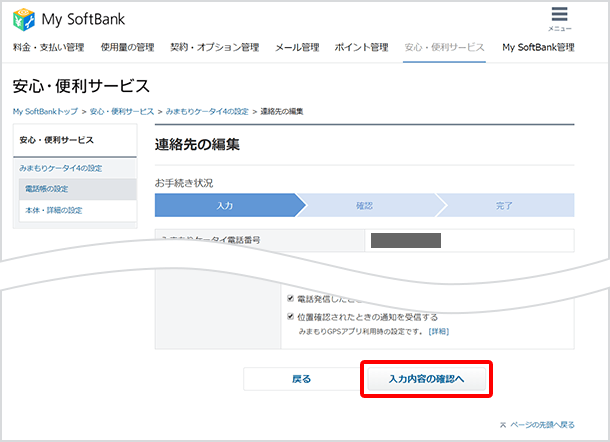610x442 pixels.
Task: Go to My SoftBankトップ breadcrumb
Action: [45, 112]
